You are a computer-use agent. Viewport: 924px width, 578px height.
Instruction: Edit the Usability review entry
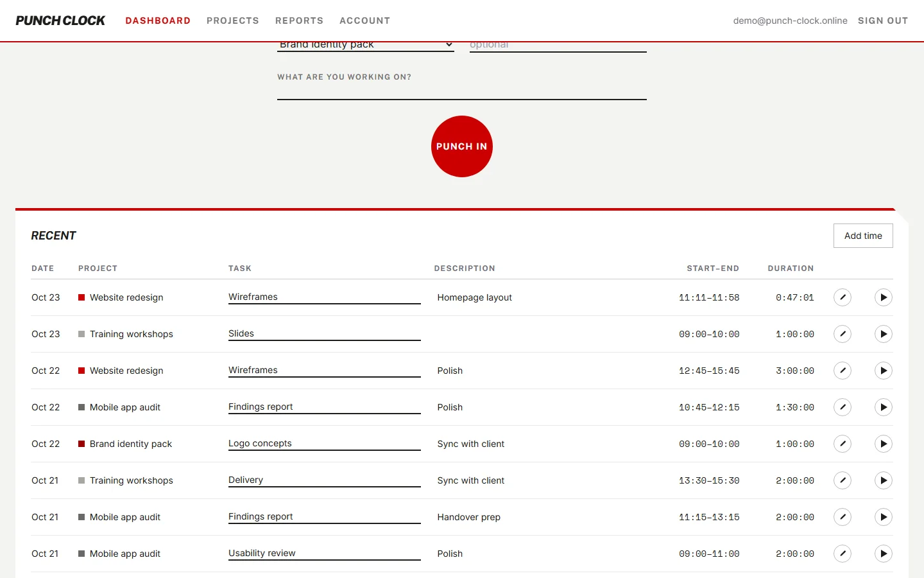coord(843,554)
